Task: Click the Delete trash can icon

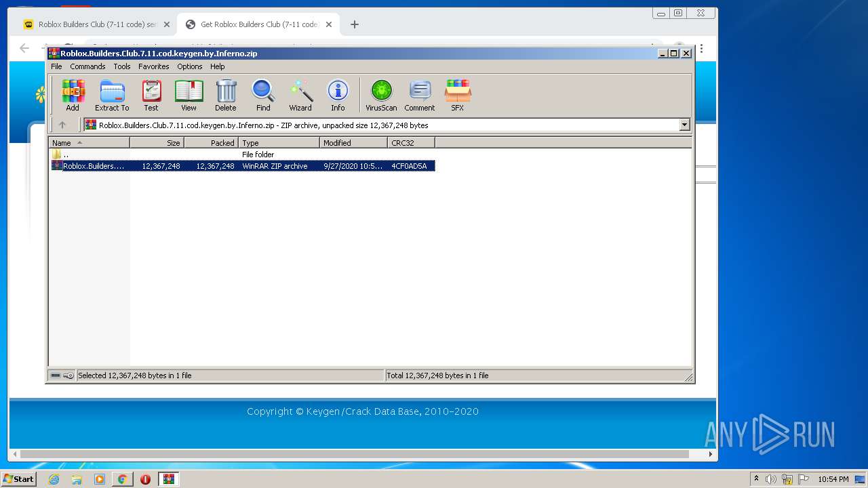Action: point(226,96)
